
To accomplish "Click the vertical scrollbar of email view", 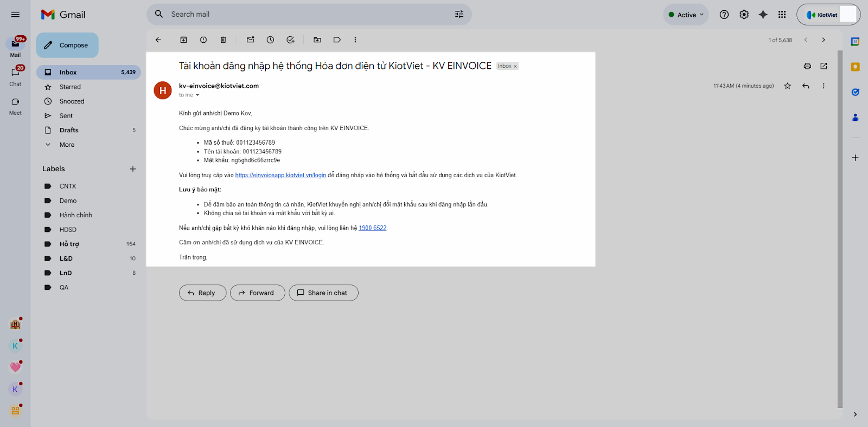I will [840, 229].
